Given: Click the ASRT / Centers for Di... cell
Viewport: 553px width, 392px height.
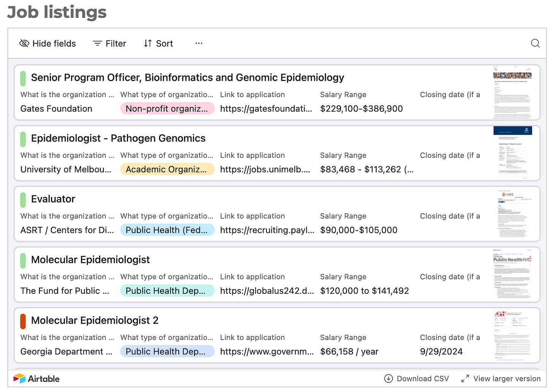Looking at the screenshot, I should tap(67, 230).
